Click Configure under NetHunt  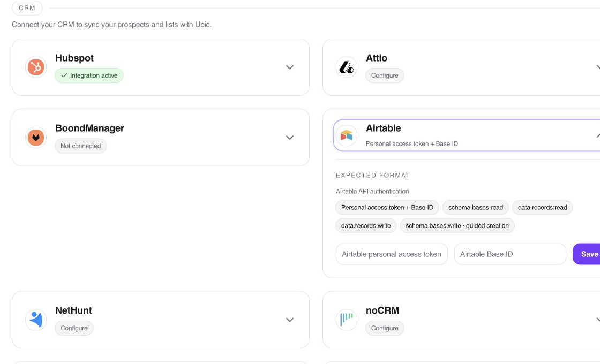[74, 328]
